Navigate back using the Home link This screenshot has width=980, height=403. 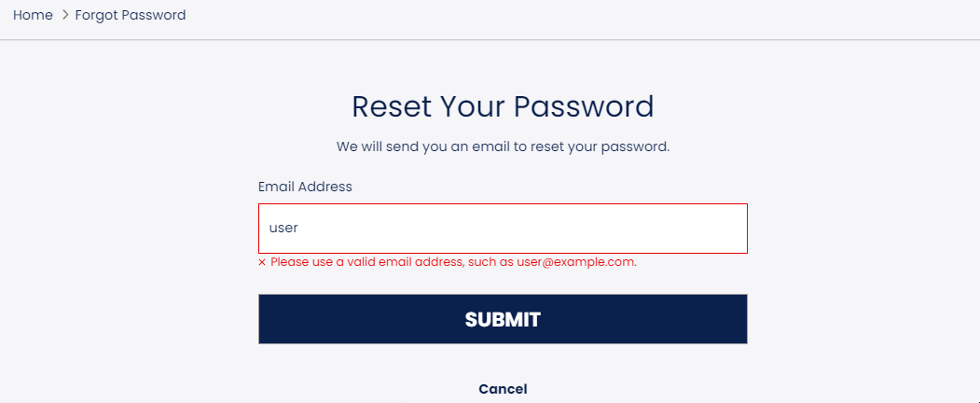point(34,15)
